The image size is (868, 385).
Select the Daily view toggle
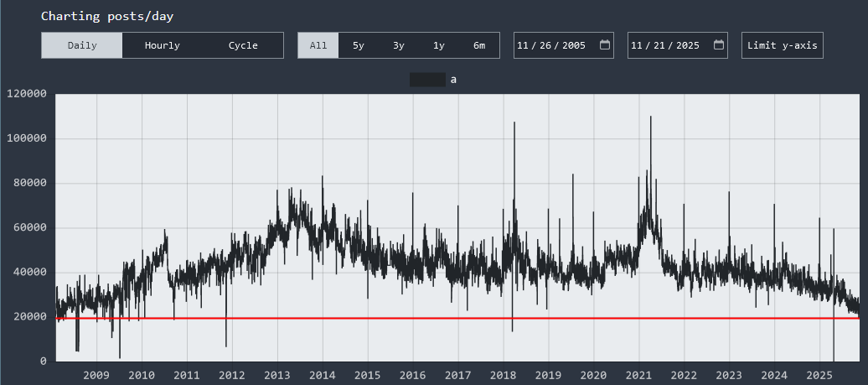(x=82, y=45)
